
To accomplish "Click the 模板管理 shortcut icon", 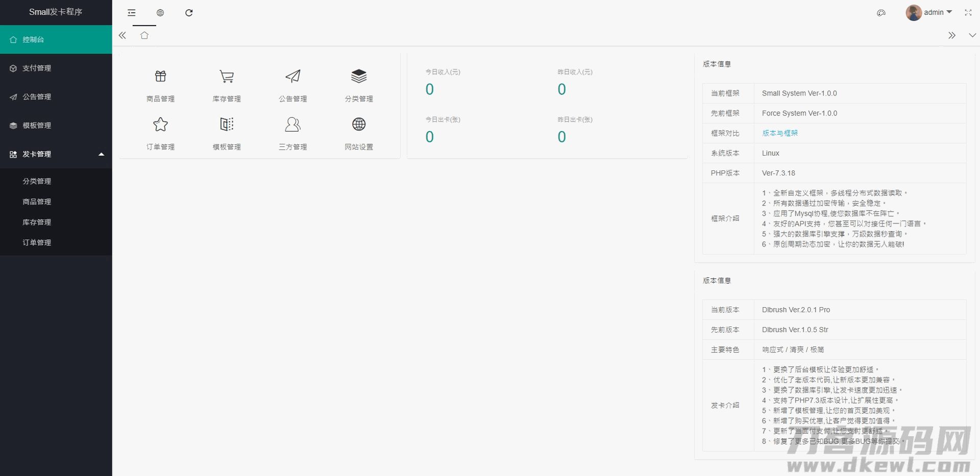I will 227,124.
